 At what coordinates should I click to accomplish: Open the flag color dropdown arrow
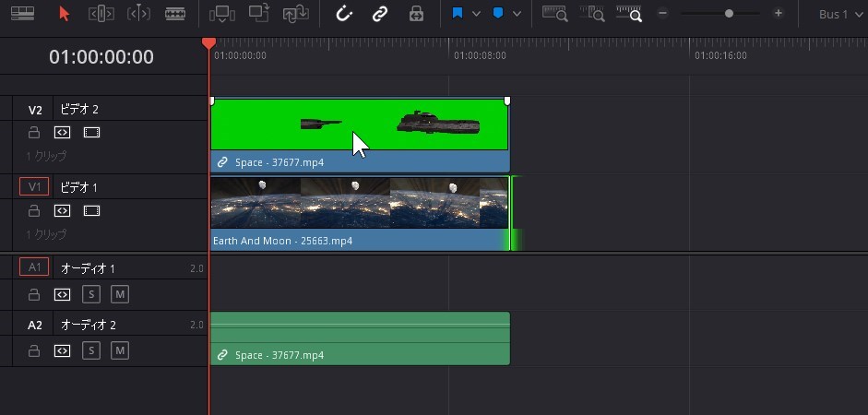476,14
